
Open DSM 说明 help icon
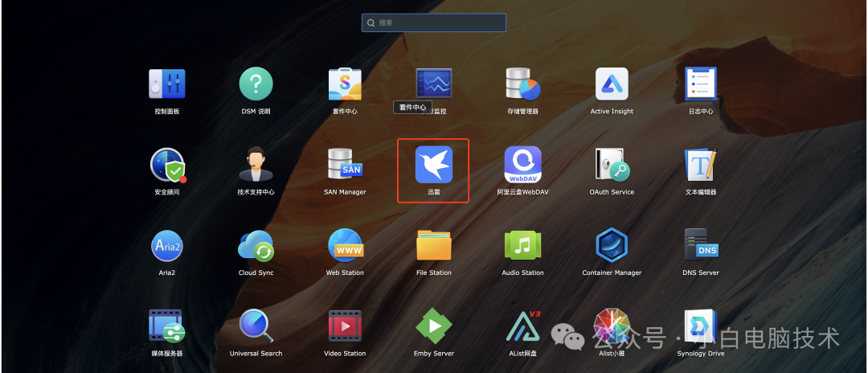click(x=256, y=84)
